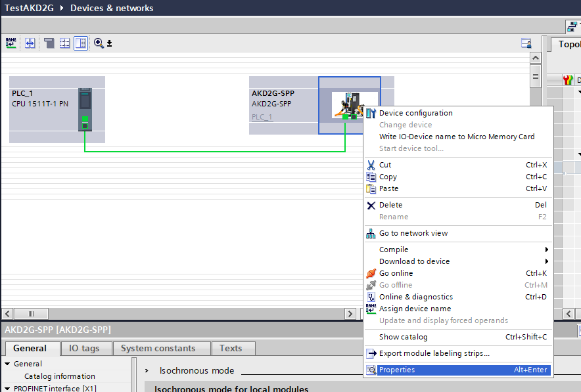Click the show interconnections toolbar icon

click(30, 43)
